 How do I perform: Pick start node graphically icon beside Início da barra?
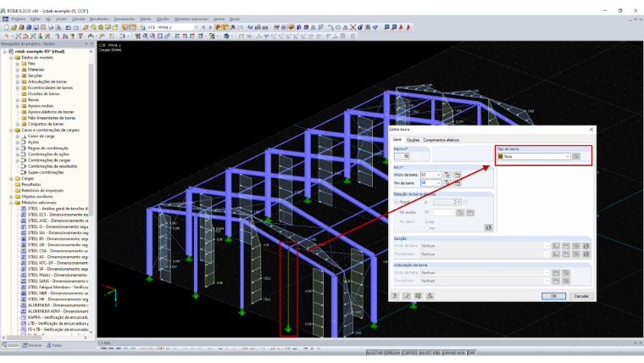coord(447,175)
